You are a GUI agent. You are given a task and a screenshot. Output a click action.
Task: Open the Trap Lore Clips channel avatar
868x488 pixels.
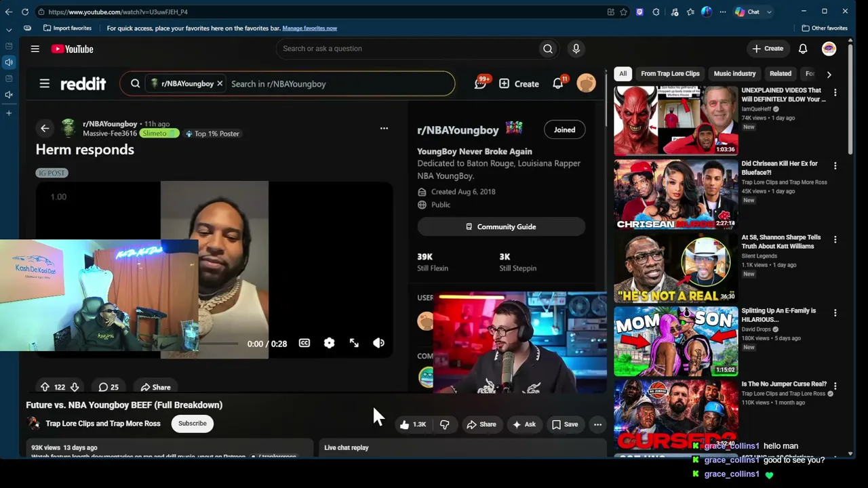(x=33, y=424)
